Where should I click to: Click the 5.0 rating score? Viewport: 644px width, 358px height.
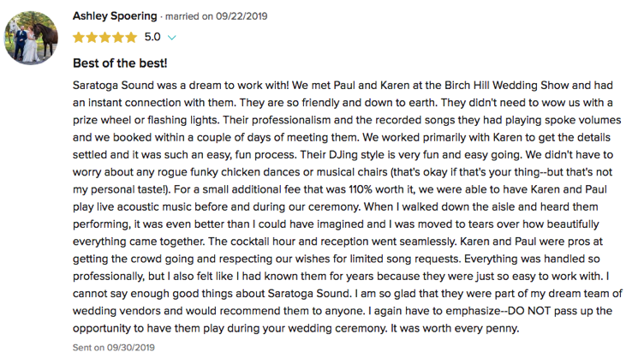click(152, 37)
